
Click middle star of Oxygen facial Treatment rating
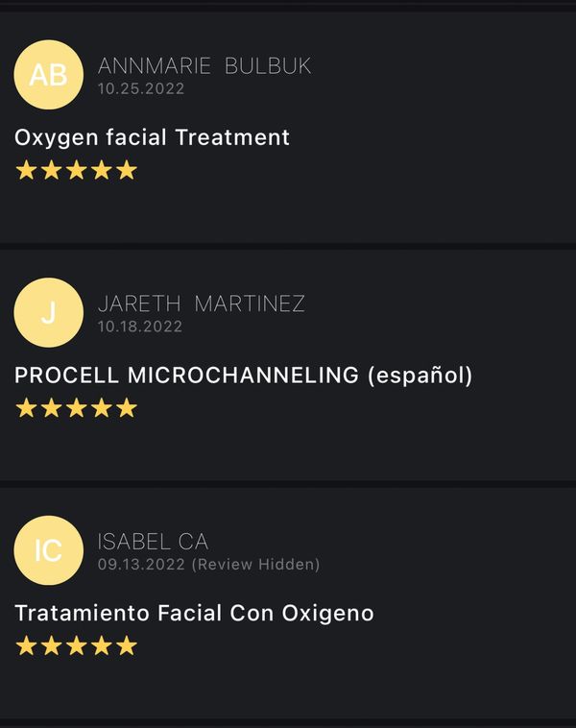(77, 171)
